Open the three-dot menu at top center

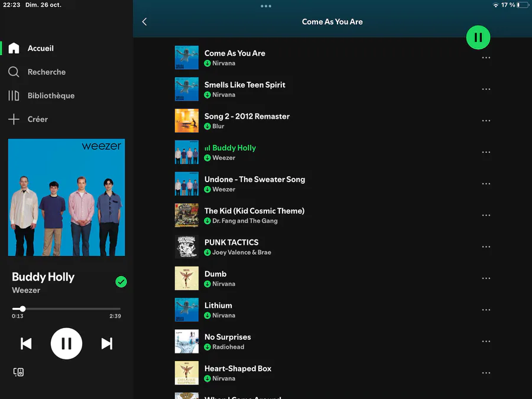click(x=265, y=6)
